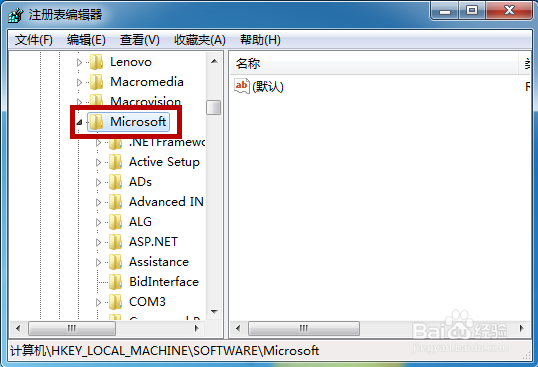
Task: Open the 帮助(H) menu
Action: [x=260, y=40]
